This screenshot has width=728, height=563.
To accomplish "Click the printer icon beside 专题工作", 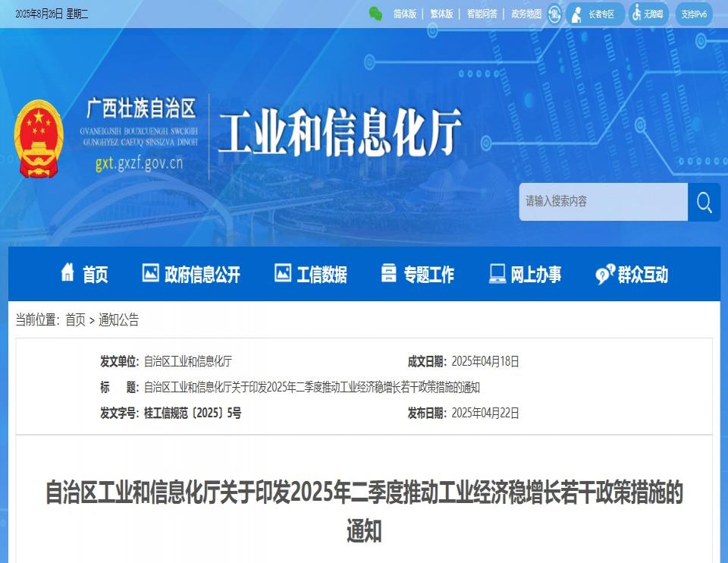I will pos(388,272).
